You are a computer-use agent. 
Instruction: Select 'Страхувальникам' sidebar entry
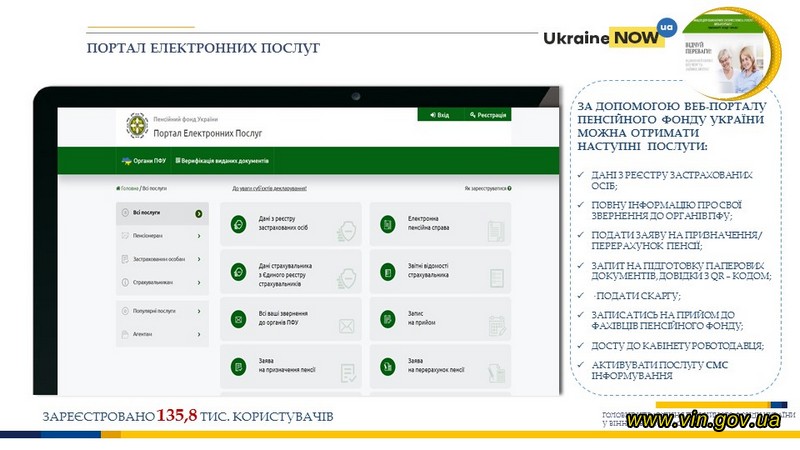pyautogui.click(x=162, y=283)
